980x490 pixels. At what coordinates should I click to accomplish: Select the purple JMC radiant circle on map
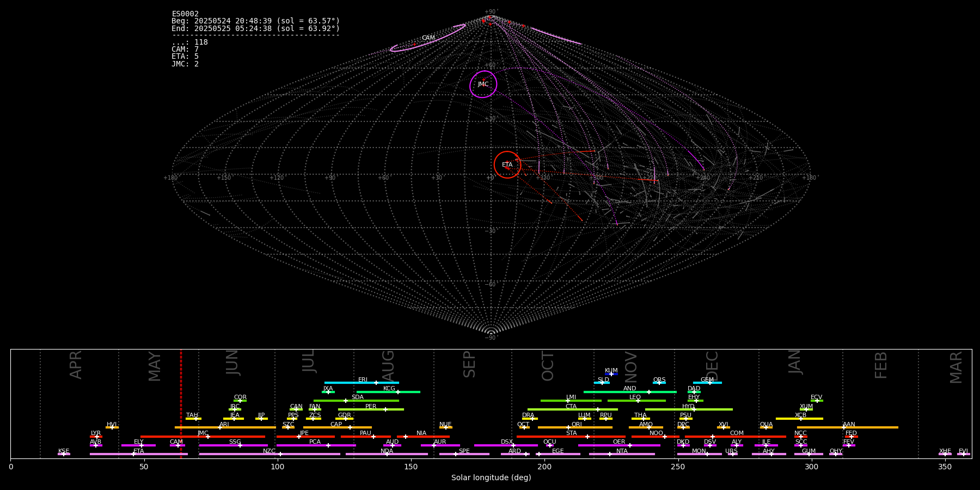(483, 84)
